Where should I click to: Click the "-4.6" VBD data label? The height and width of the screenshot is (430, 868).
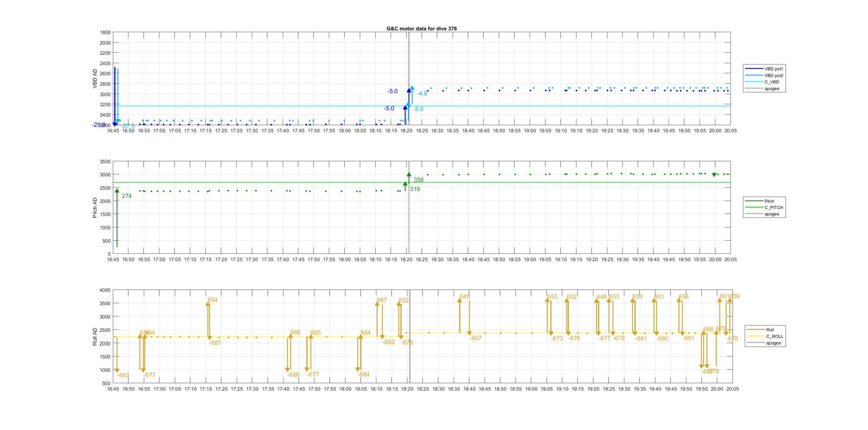click(x=422, y=94)
